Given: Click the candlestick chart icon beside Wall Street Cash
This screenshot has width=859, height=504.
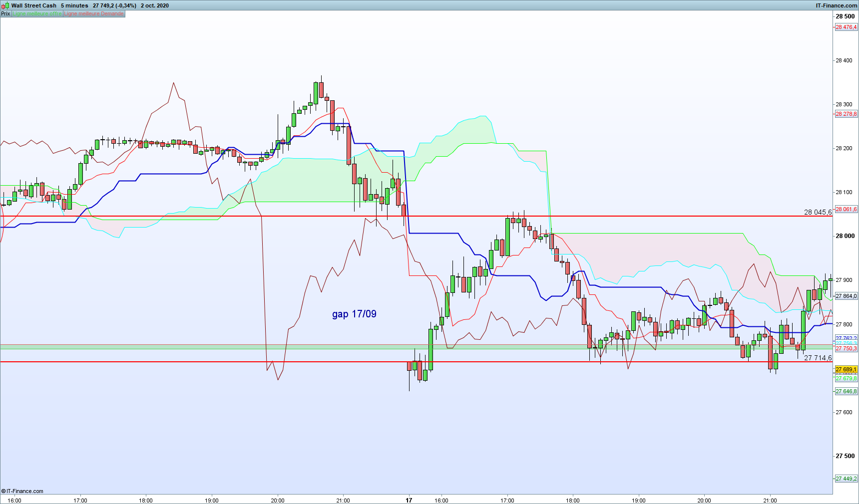Looking at the screenshot, I should (x=5, y=5).
